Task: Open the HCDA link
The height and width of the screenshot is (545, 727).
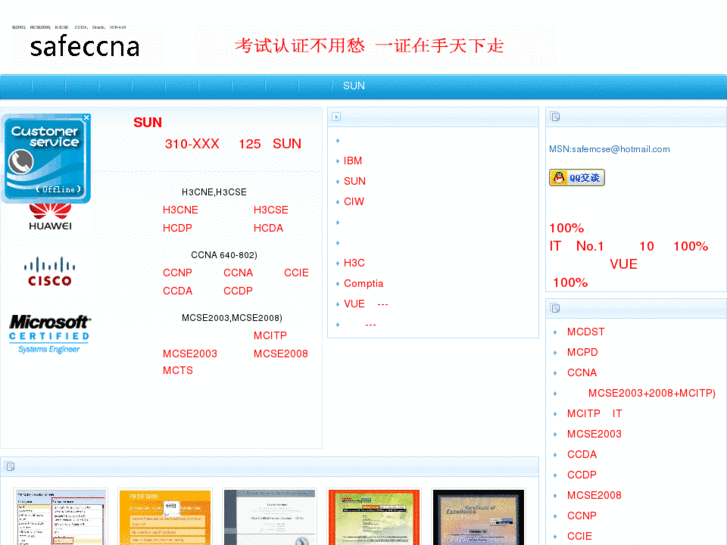Action: click(x=268, y=228)
